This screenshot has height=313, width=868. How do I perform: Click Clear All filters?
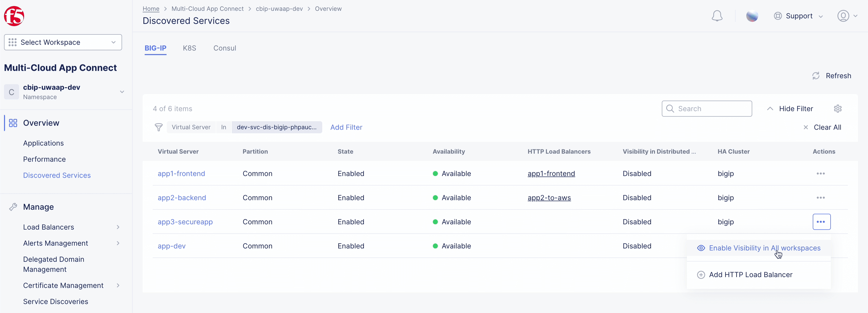coord(827,127)
